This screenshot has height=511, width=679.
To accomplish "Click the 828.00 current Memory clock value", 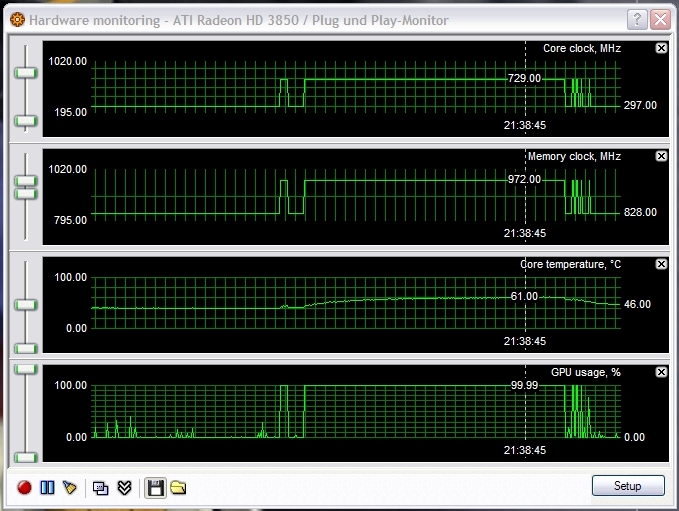I will pyautogui.click(x=640, y=212).
